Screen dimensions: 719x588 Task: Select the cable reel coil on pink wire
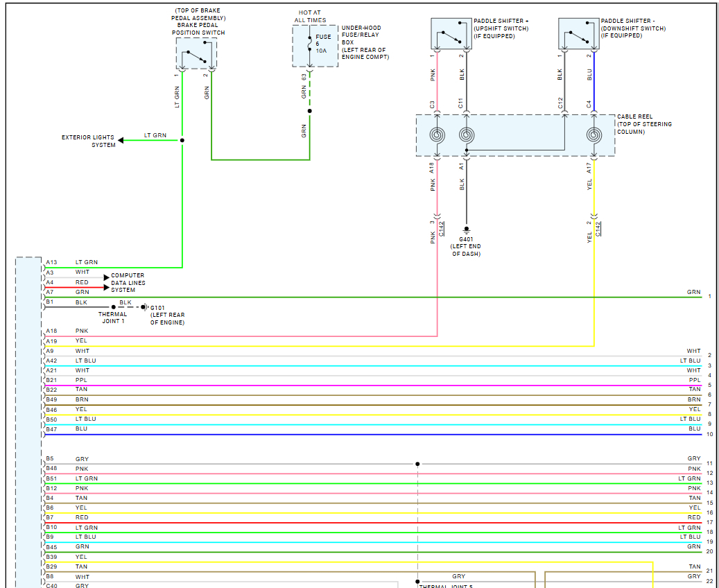coord(437,135)
